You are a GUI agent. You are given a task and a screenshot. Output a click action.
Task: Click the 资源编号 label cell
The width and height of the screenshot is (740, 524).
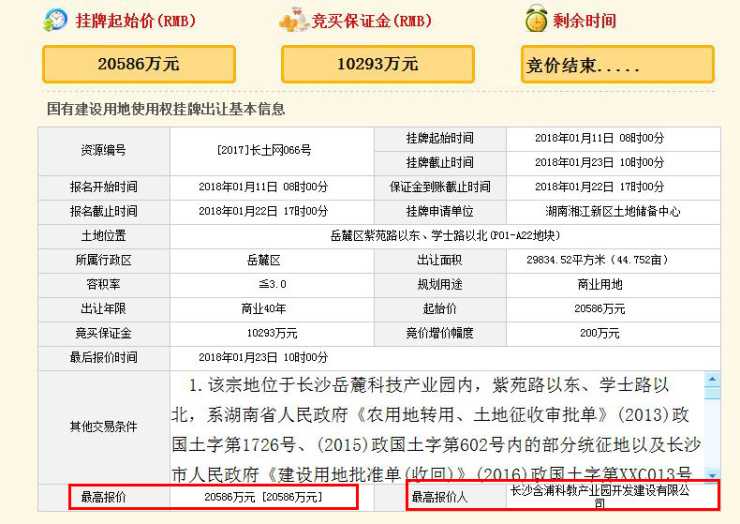point(104,151)
